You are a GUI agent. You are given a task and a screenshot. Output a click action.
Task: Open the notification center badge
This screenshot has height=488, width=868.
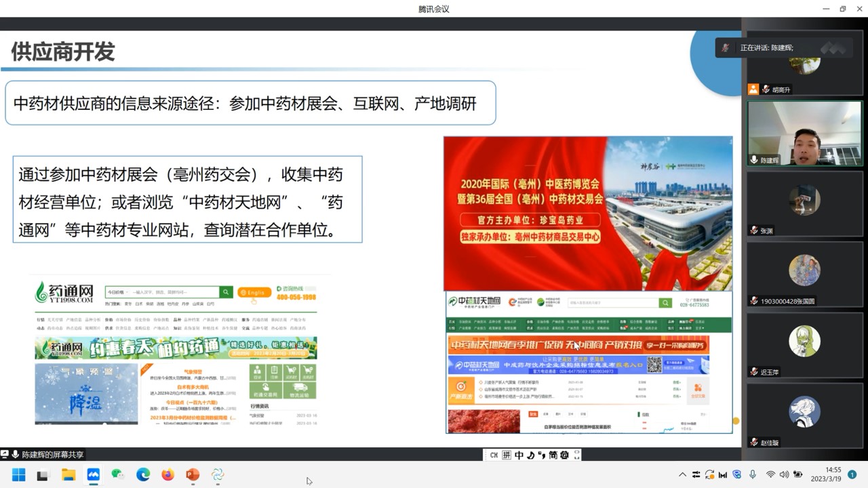click(x=852, y=474)
